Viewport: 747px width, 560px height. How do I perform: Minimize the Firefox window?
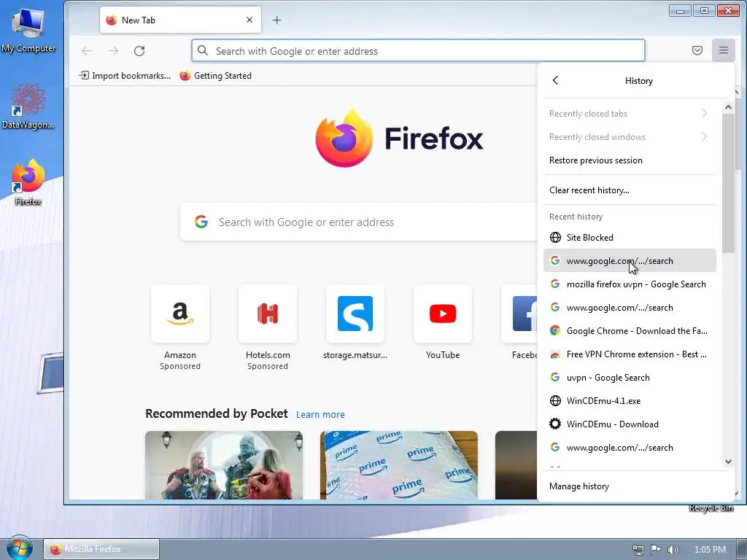[x=680, y=10]
